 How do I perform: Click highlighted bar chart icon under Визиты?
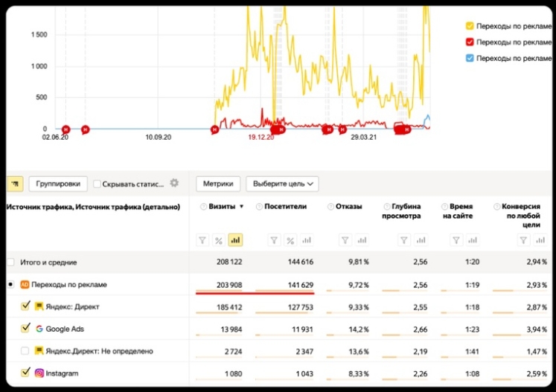tap(235, 240)
